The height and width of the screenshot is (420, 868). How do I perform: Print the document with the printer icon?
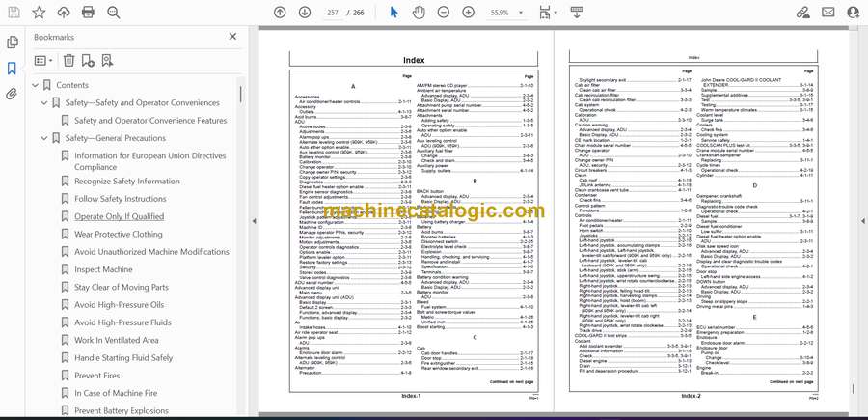click(x=88, y=13)
